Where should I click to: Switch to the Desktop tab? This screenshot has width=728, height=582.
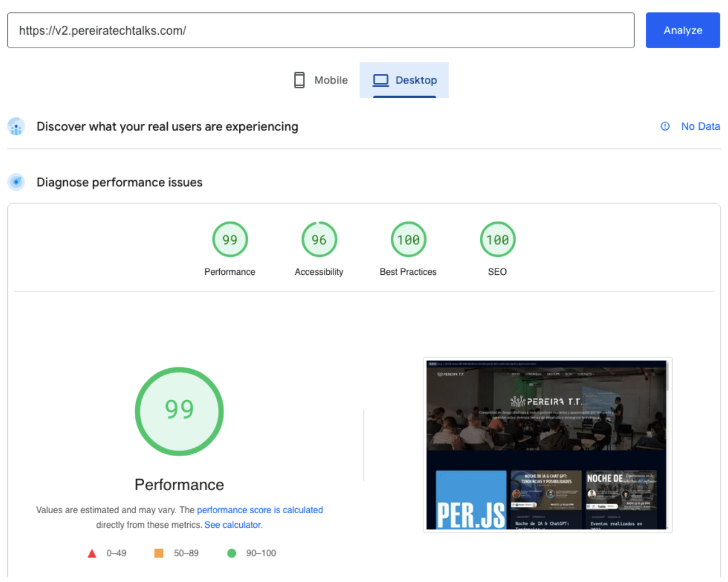[x=404, y=80]
